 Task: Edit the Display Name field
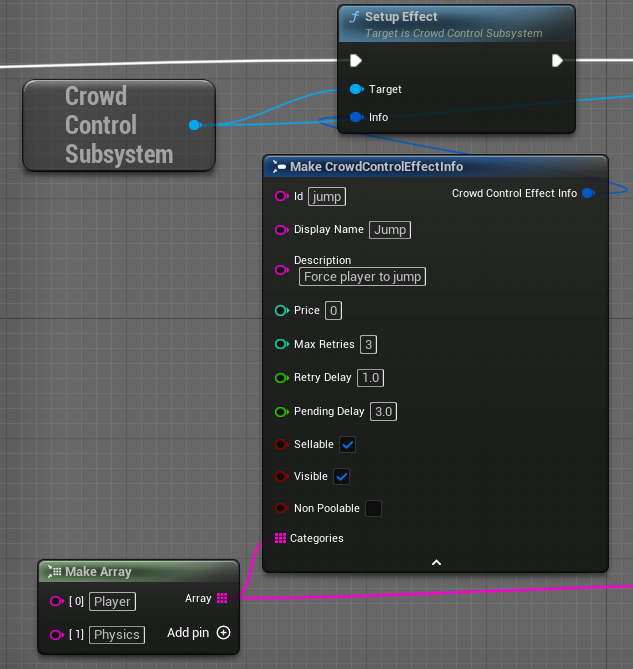[x=390, y=230]
